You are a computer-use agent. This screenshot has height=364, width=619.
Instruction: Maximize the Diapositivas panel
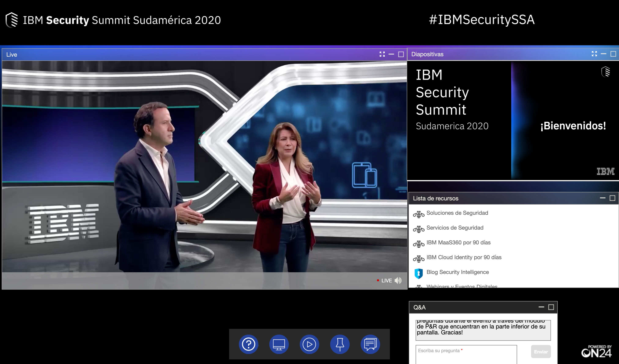pos(613,54)
